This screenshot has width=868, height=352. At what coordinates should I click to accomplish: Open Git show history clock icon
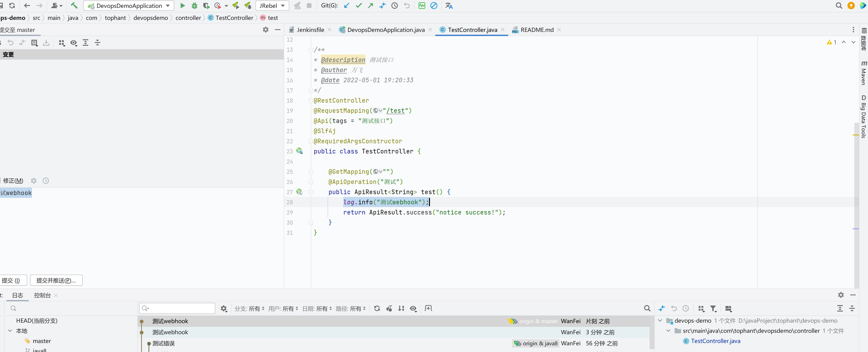(x=395, y=6)
